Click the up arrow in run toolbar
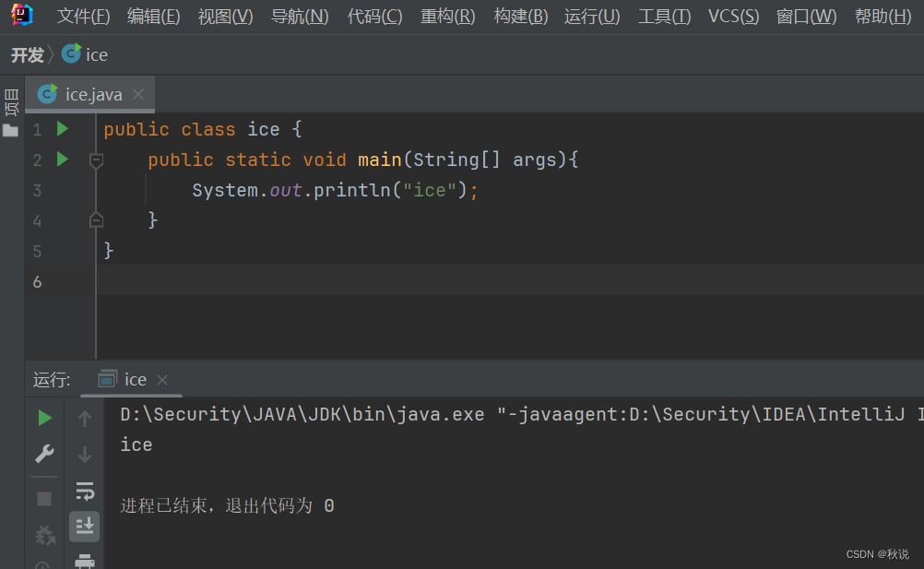Image resolution: width=924 pixels, height=569 pixels. coord(85,418)
